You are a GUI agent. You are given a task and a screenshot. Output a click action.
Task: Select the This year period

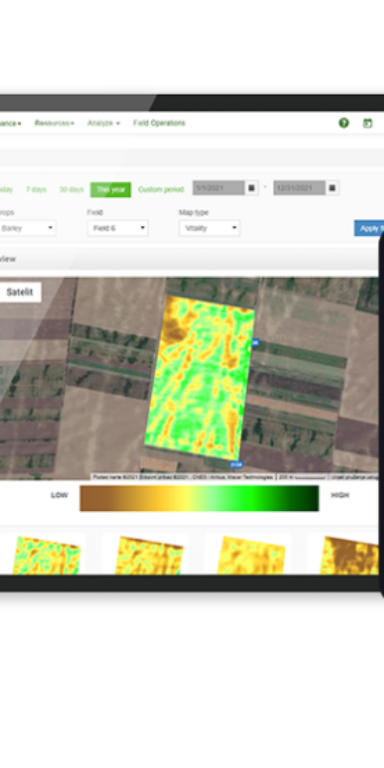pos(111,190)
